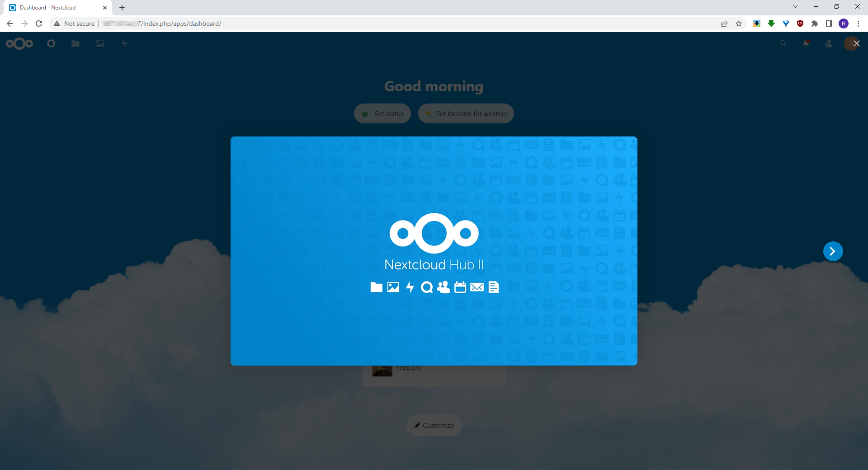This screenshot has height=470, width=868.
Task: Open the Dashboard circle icon
Action: [51, 43]
